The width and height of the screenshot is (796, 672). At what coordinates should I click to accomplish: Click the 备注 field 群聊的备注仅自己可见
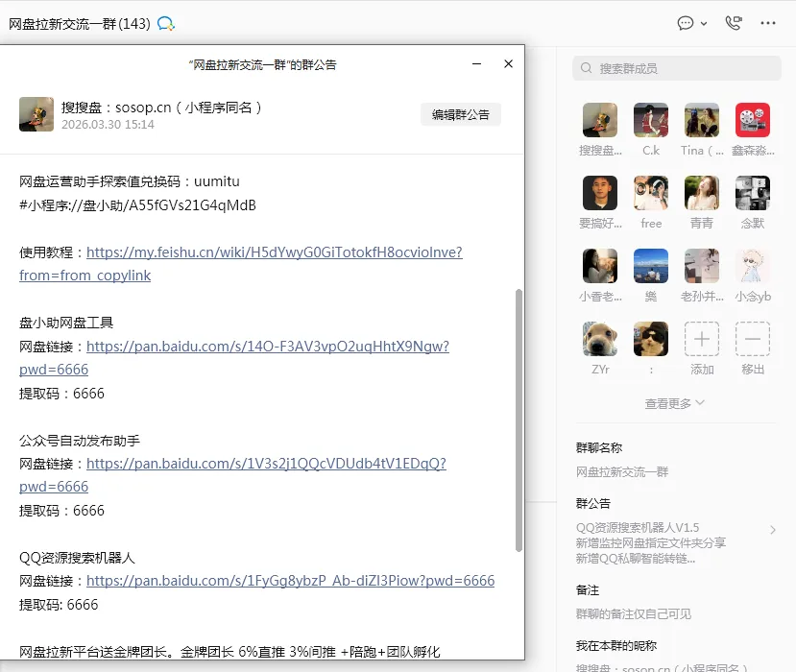coord(634,614)
